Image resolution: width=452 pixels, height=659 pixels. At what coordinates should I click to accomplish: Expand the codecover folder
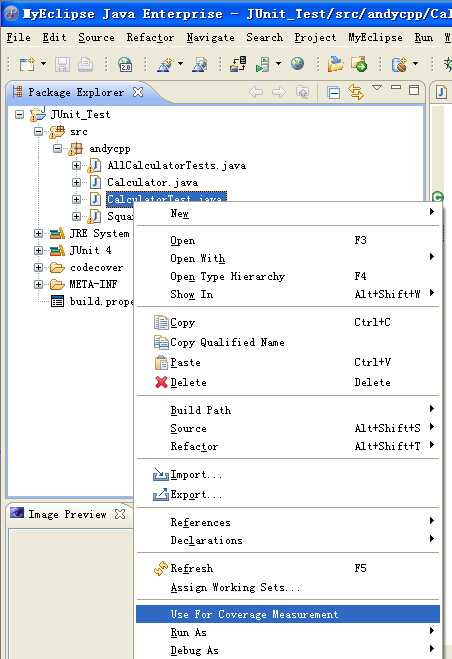38,267
